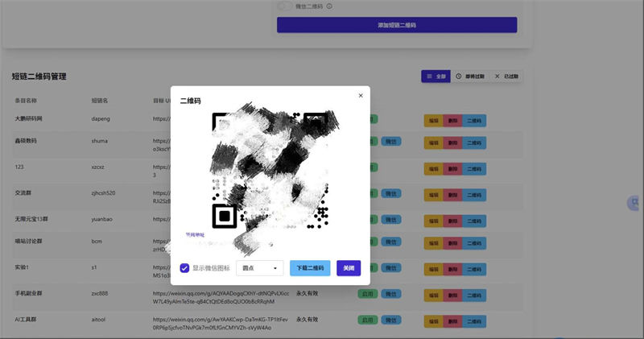Click 编辑 for the s1 row

(434, 270)
